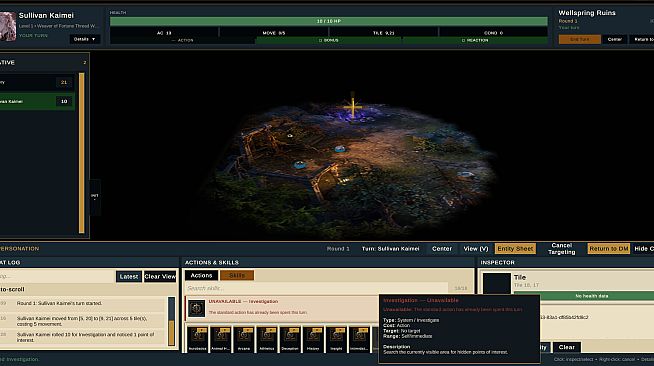
Task: Click the Search skills input field
Action: [x=317, y=288]
